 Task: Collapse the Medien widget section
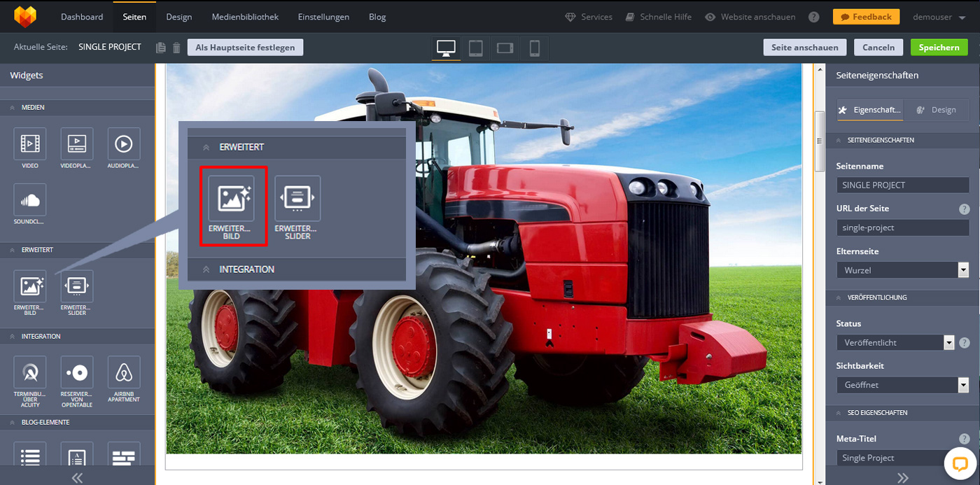click(x=12, y=108)
